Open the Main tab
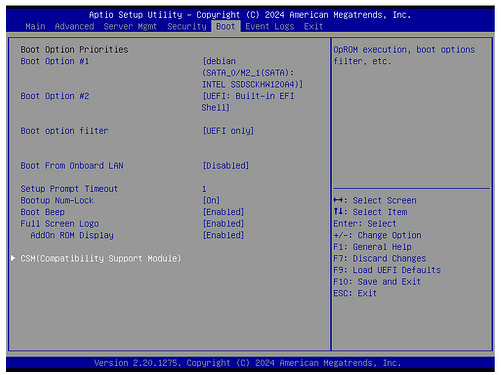The image size is (501, 375). tap(35, 26)
